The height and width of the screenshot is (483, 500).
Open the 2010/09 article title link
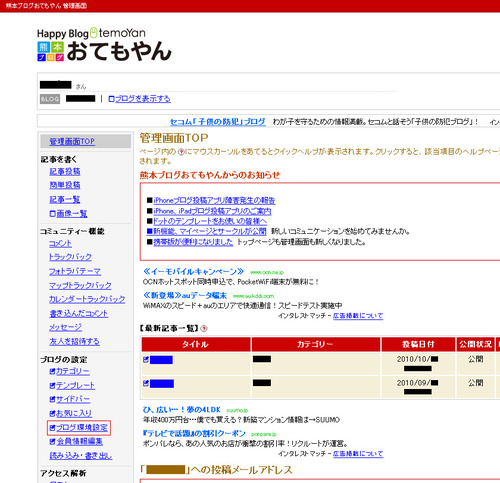162,384
